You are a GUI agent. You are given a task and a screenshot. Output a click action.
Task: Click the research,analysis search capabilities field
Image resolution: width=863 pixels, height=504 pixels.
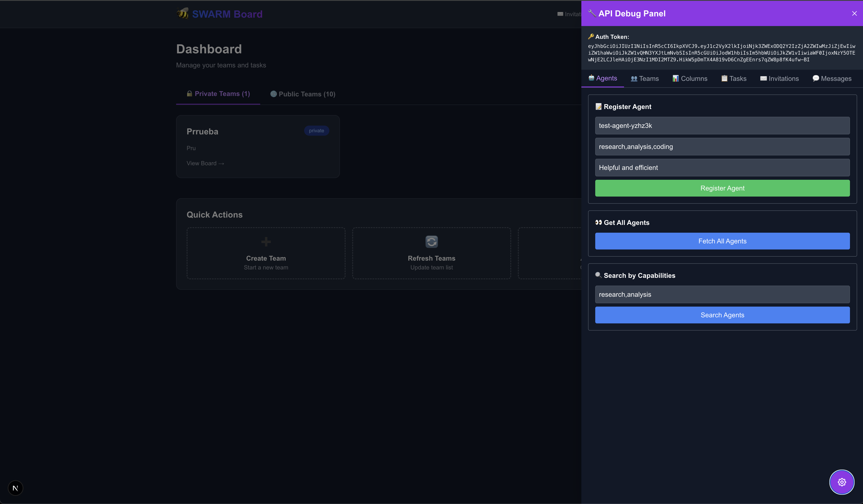pos(722,294)
